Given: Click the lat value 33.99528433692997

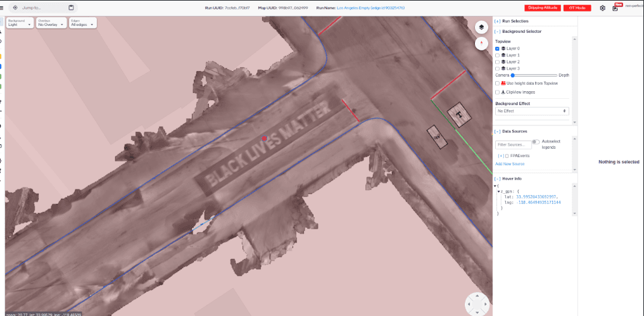Looking at the screenshot, I should (536, 197).
